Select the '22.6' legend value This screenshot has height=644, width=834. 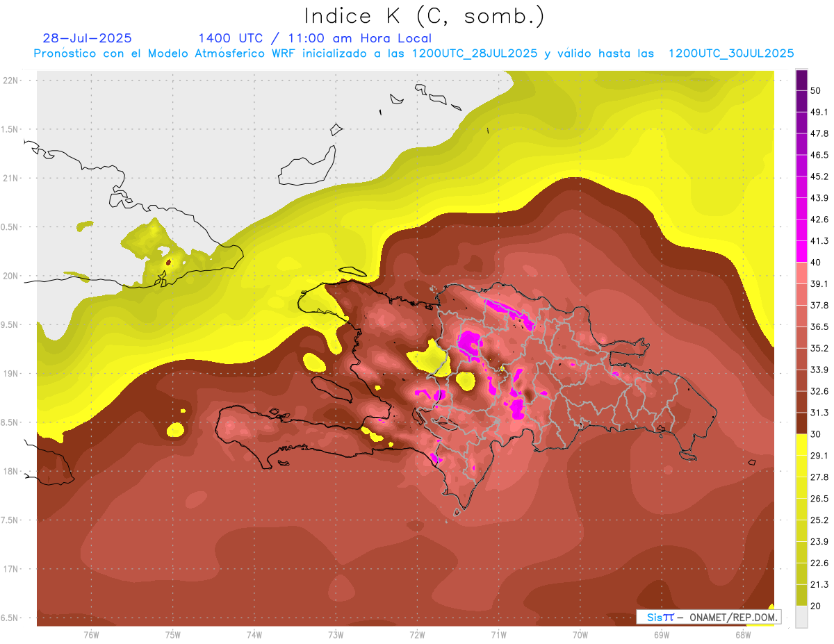pos(819,563)
